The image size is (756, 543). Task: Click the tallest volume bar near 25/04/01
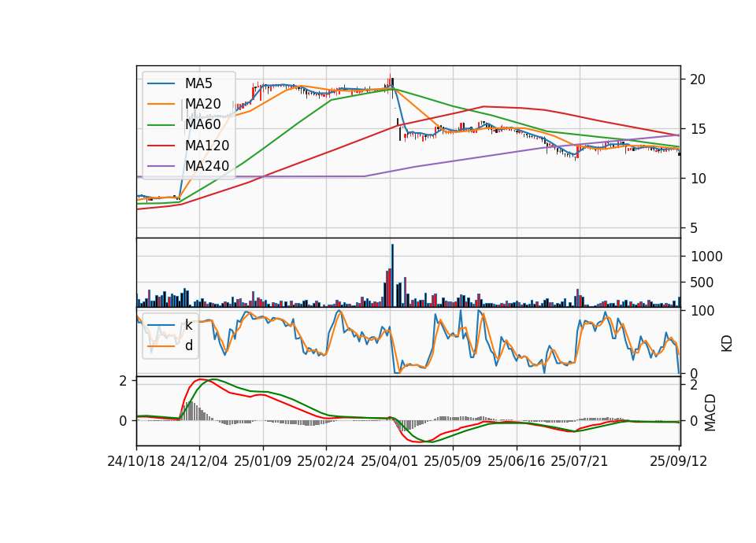pos(392,275)
